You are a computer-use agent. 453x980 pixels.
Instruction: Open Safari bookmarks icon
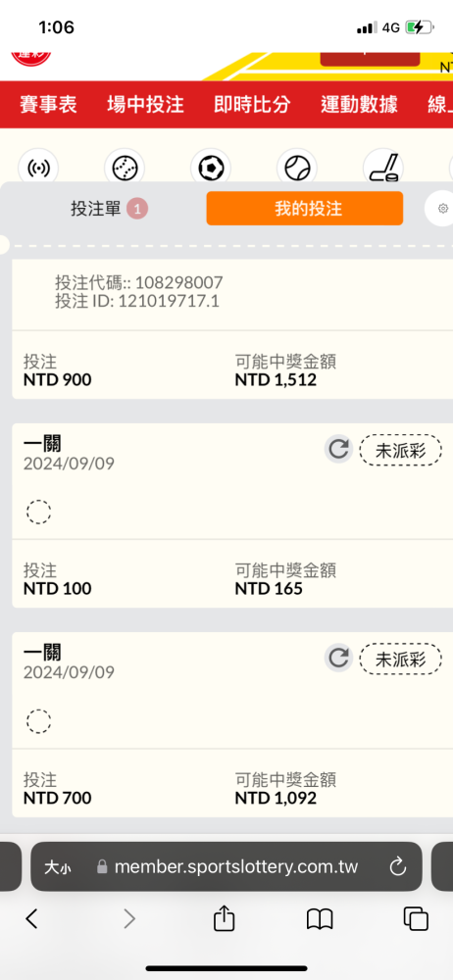coord(319,919)
